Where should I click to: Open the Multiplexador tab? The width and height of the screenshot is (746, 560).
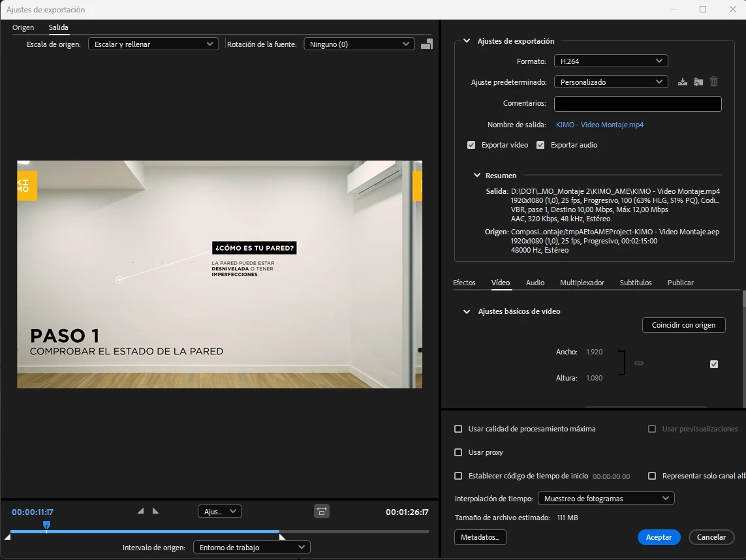pos(582,283)
